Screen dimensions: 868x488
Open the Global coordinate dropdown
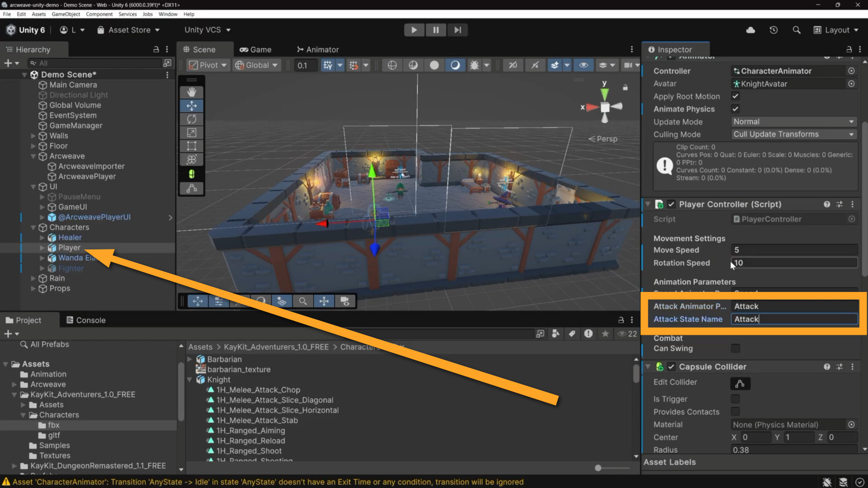tap(256, 65)
